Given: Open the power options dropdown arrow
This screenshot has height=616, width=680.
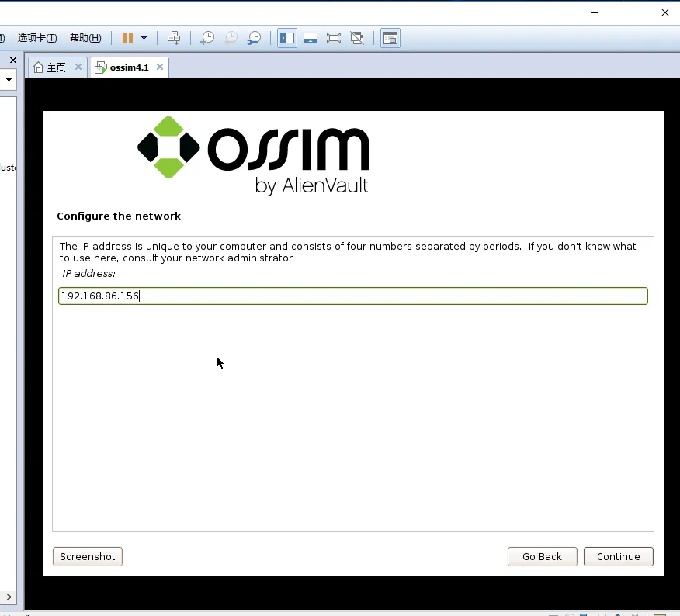Looking at the screenshot, I should click(x=144, y=38).
